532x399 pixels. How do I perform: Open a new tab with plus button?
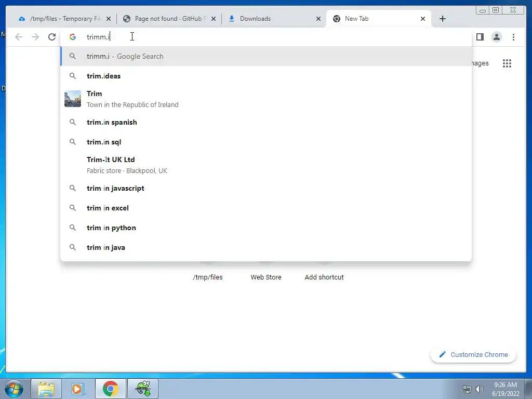point(443,19)
